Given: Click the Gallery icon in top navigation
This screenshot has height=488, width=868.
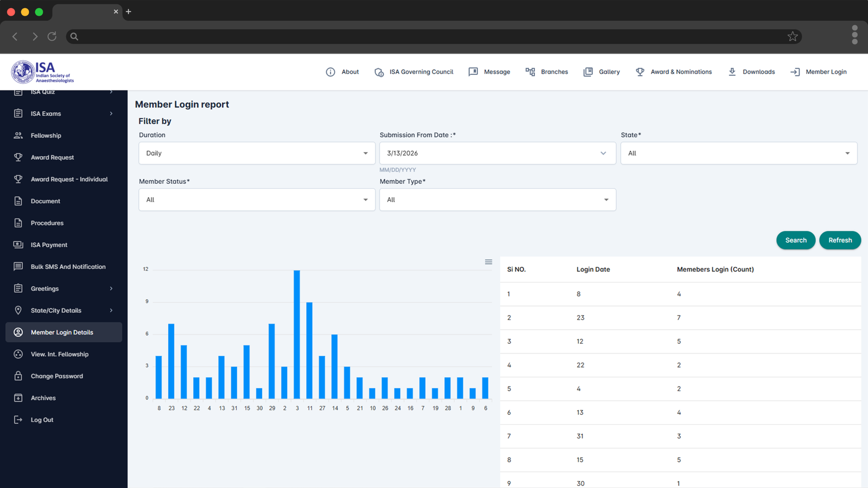Looking at the screenshot, I should pos(588,72).
